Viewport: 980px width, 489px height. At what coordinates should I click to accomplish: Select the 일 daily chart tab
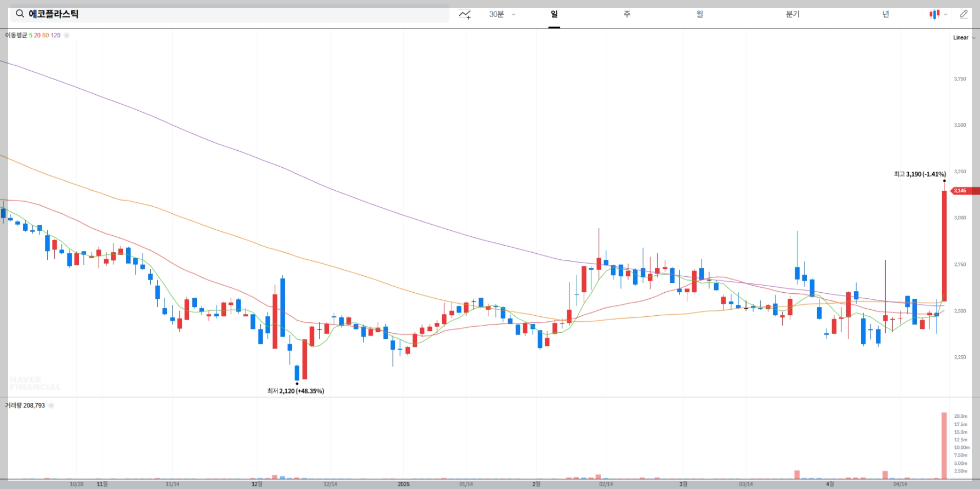[x=554, y=14]
